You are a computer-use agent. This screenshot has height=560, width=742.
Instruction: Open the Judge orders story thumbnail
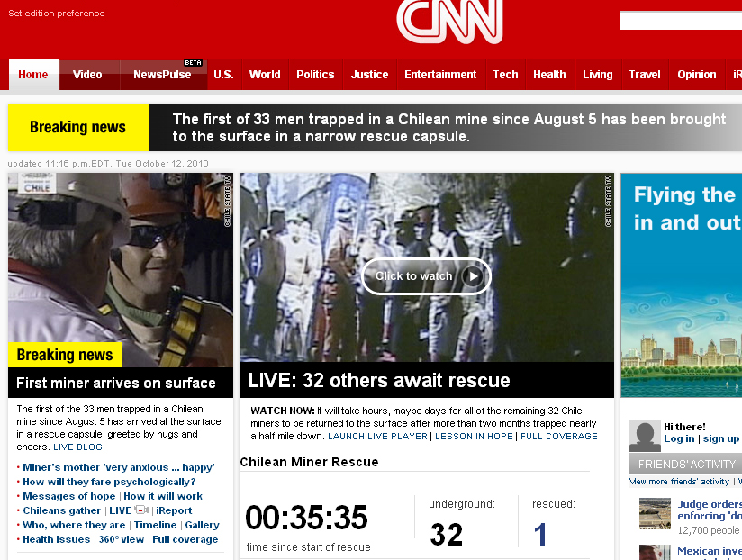pyautogui.click(x=655, y=513)
